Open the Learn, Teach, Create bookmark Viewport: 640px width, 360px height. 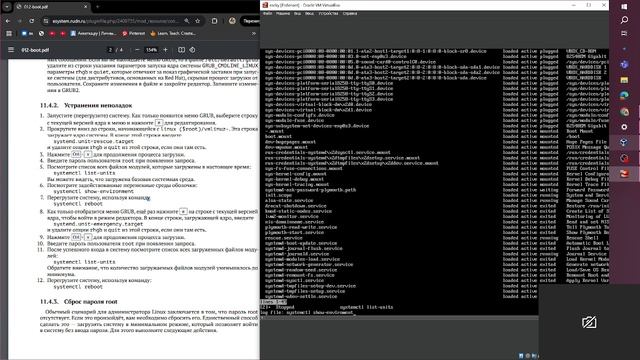173,33
